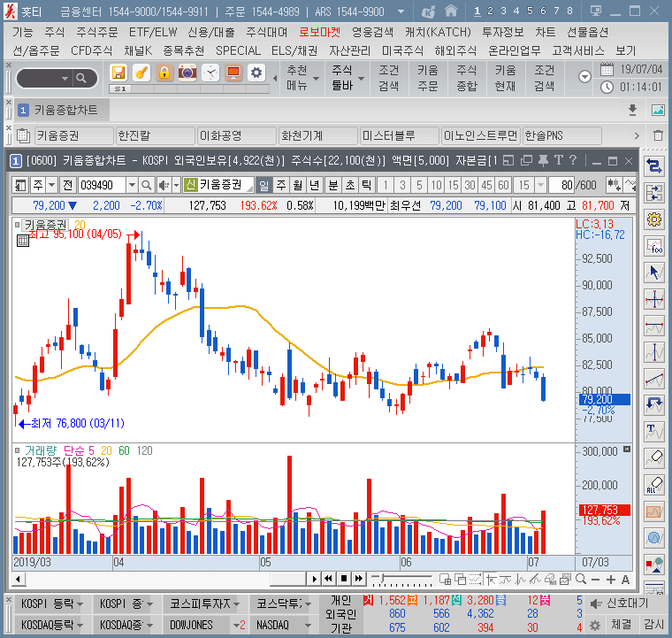Select the eraser tool in sidebar

point(654,458)
